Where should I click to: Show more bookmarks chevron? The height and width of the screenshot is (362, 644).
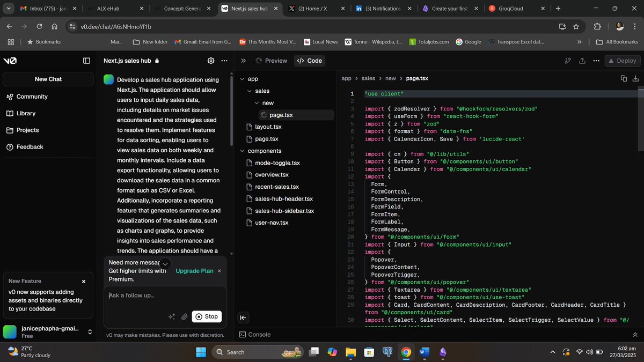579,42
